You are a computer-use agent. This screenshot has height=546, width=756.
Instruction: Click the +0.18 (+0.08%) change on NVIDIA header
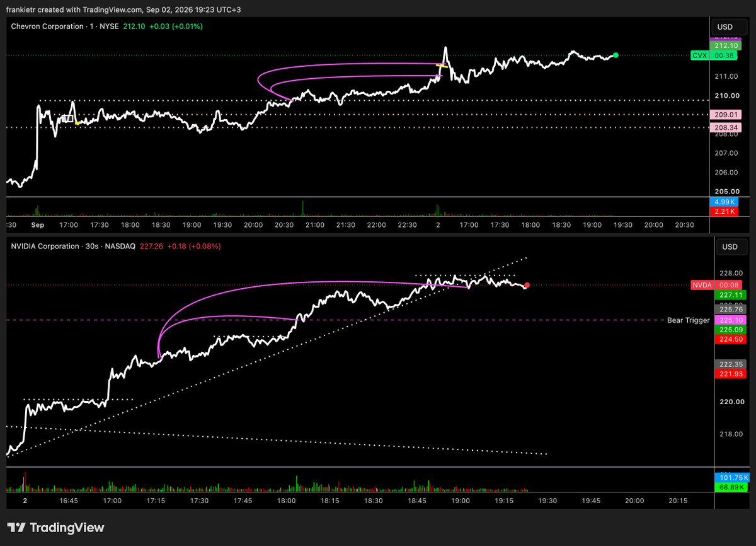(194, 246)
